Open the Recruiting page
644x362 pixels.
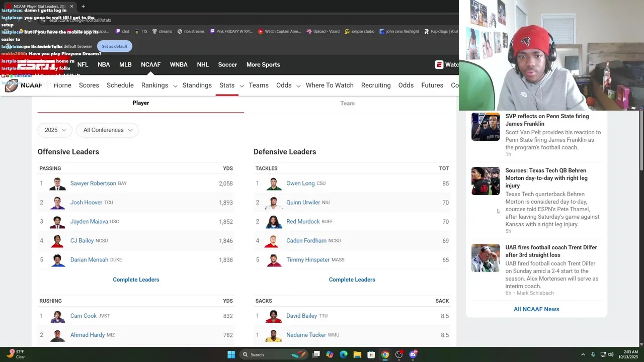tap(376, 85)
